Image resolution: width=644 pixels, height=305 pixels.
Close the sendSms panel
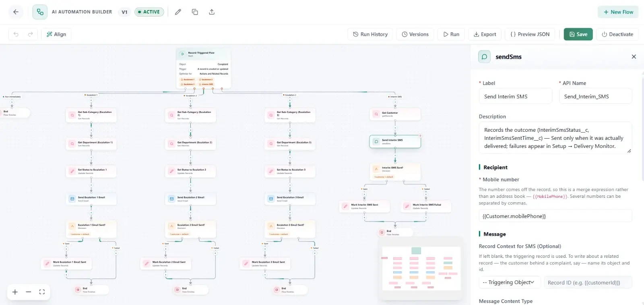[634, 57]
